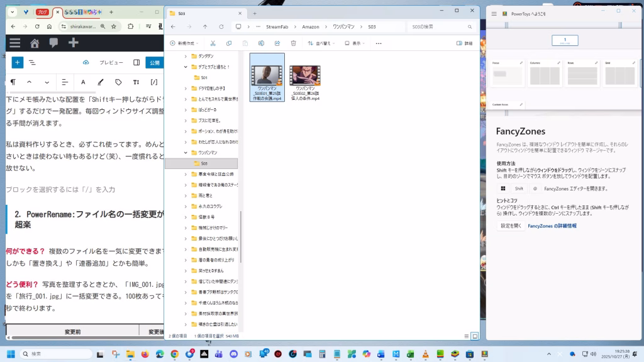This screenshot has width=644, height=362.
Task: Click the Delete trash icon in Explorer toolbar
Action: 293,43
